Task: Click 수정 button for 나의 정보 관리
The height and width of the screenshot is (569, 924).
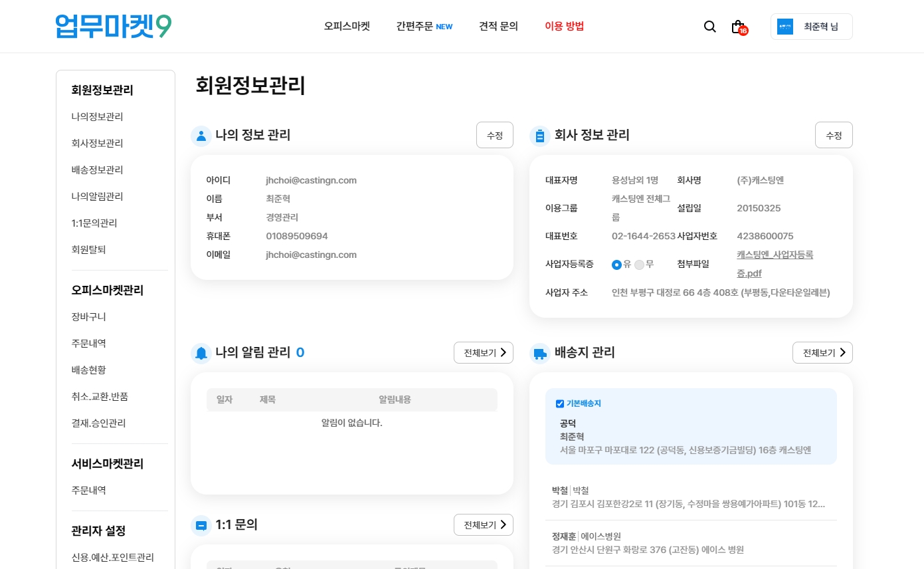Action: [494, 135]
